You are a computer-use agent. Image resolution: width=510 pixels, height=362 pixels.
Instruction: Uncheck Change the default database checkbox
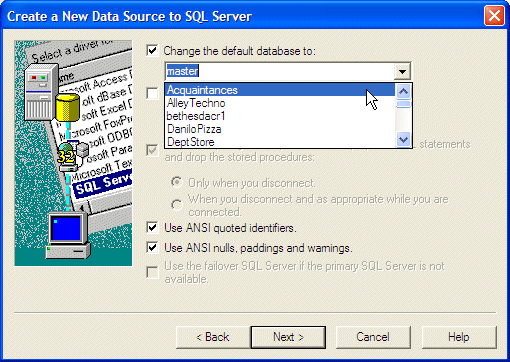click(x=152, y=51)
